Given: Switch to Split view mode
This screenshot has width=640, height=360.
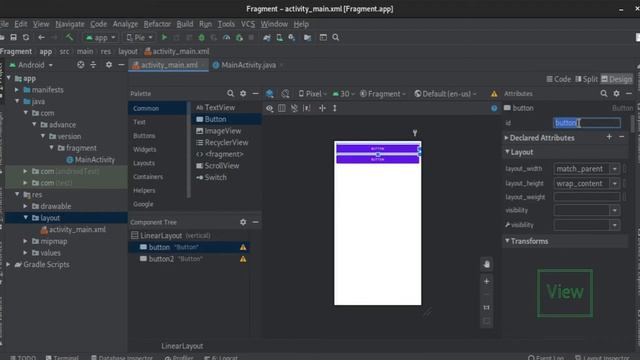Looking at the screenshot, I should pos(587,79).
